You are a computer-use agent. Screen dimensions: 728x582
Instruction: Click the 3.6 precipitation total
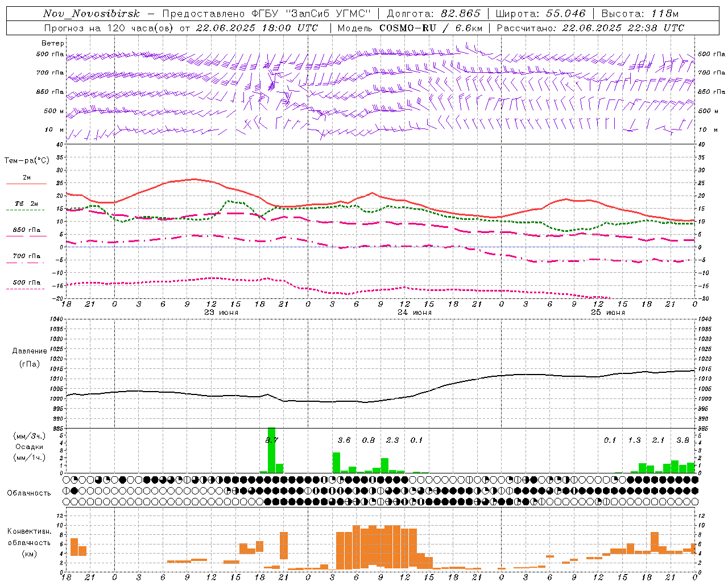[344, 440]
